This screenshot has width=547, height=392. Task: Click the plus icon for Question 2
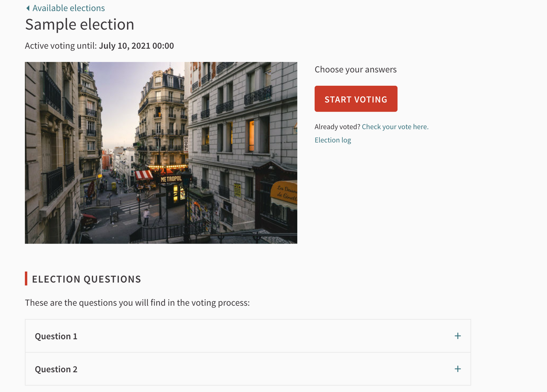[x=458, y=369]
